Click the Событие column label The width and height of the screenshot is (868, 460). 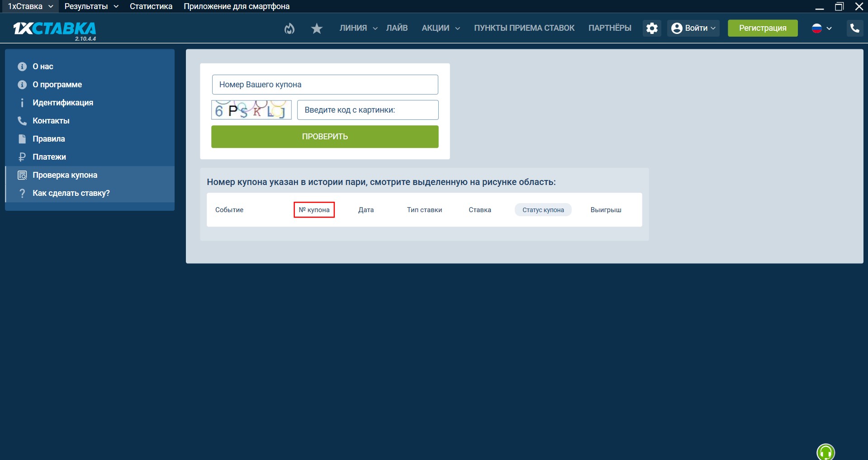[229, 210]
